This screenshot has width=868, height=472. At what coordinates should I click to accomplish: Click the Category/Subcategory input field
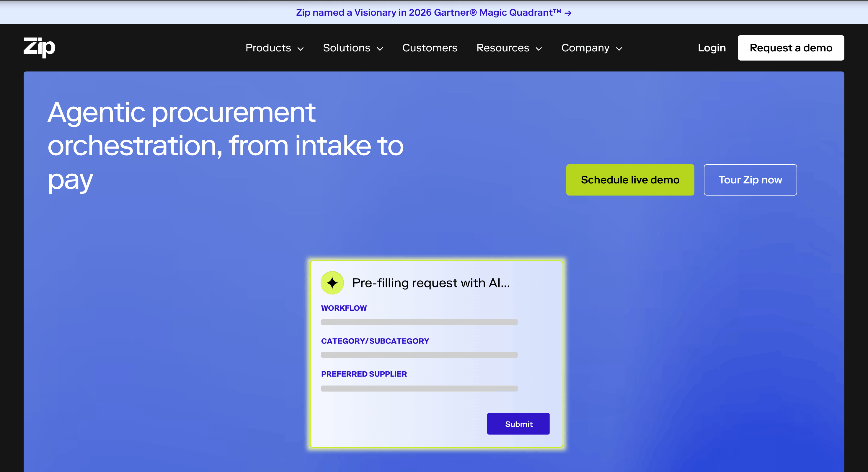pyautogui.click(x=419, y=355)
